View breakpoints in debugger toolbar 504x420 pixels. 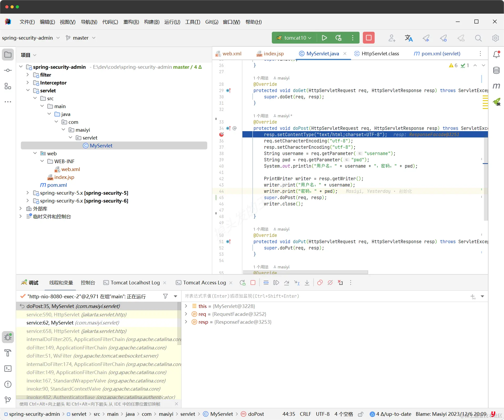point(320,283)
